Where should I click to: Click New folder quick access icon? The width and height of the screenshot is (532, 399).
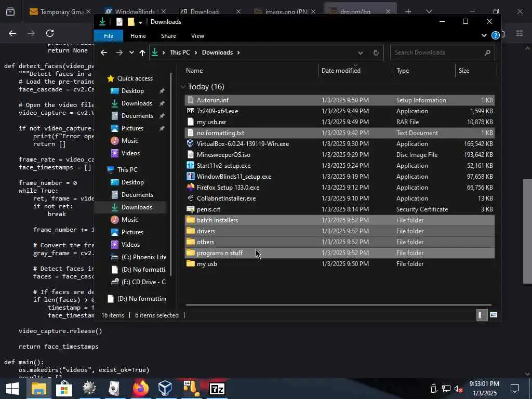(x=131, y=22)
